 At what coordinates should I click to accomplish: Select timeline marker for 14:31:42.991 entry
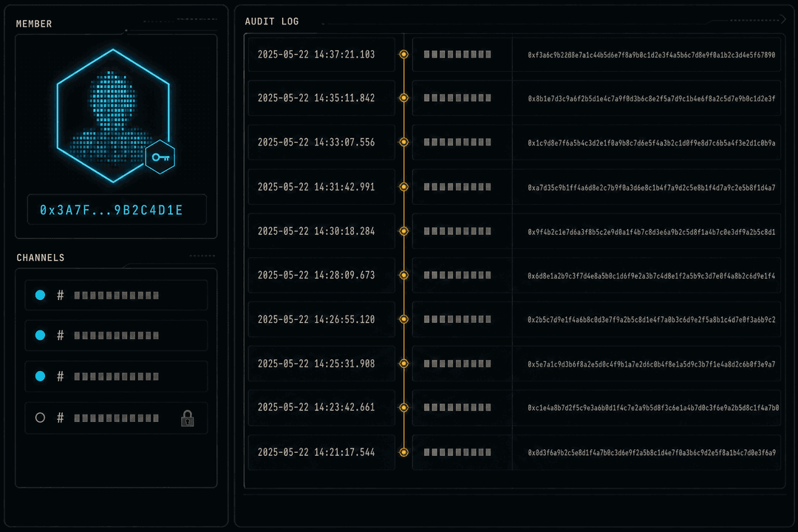tap(403, 187)
